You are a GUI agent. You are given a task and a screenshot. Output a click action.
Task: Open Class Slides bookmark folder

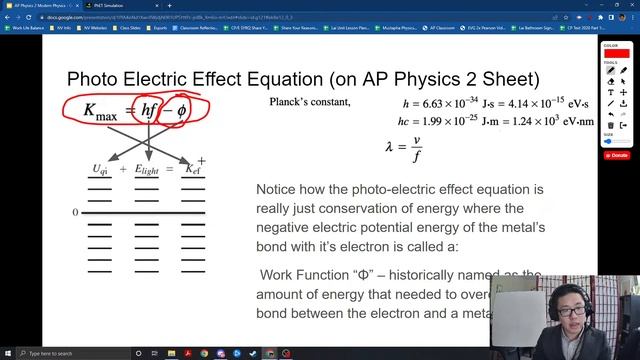pos(127,28)
